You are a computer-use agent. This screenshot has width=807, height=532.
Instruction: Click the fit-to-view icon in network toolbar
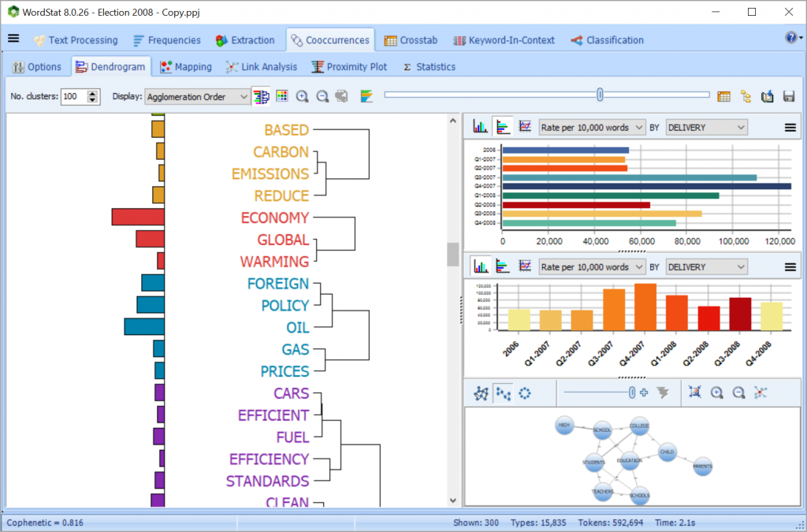pos(695,392)
